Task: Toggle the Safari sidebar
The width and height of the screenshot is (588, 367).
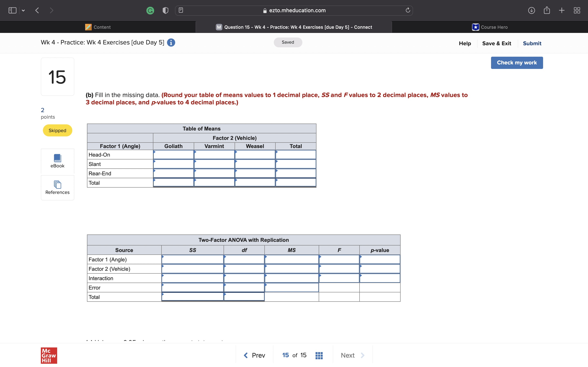Action: tap(12, 10)
